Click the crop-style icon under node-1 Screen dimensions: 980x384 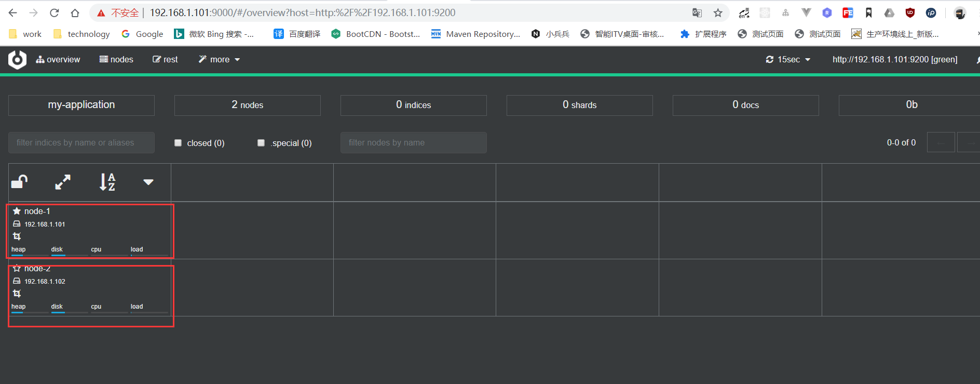[17, 236]
